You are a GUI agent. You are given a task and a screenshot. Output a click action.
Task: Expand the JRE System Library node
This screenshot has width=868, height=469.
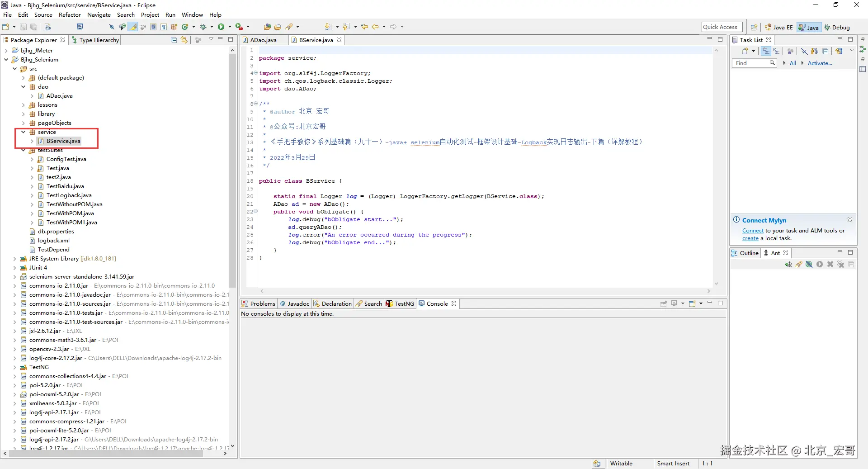point(14,259)
